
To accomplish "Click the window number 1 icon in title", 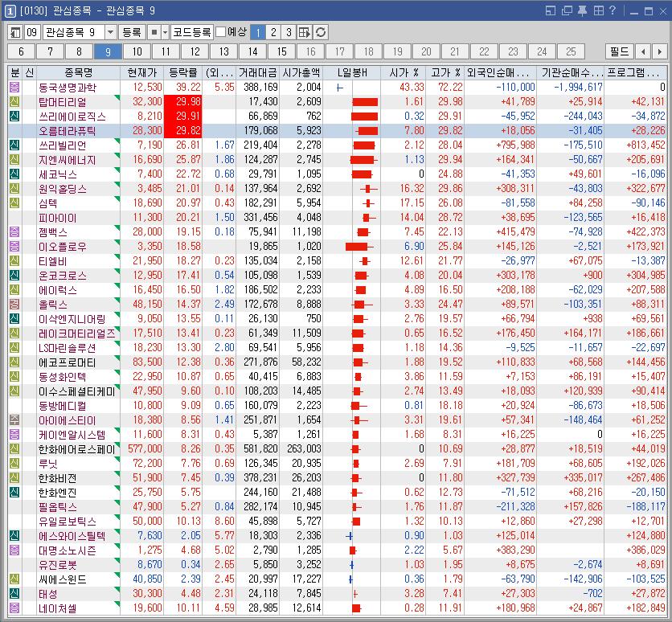I will click(x=10, y=10).
